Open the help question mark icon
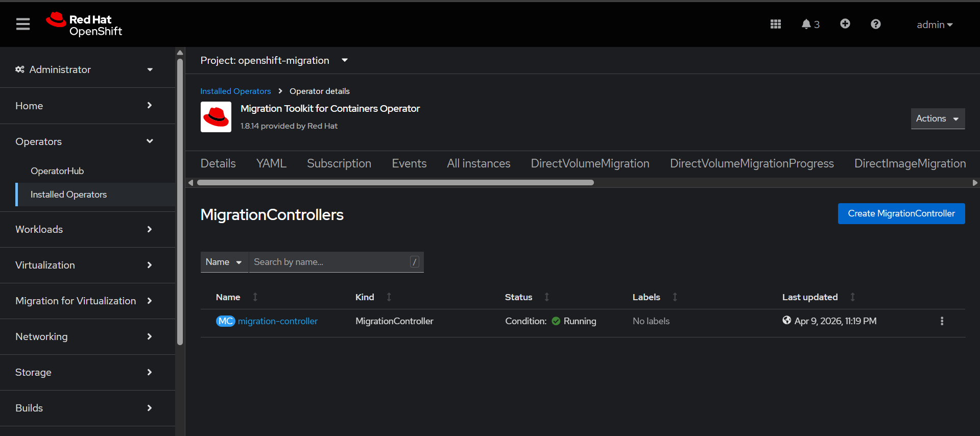Image resolution: width=980 pixels, height=436 pixels. (x=875, y=24)
